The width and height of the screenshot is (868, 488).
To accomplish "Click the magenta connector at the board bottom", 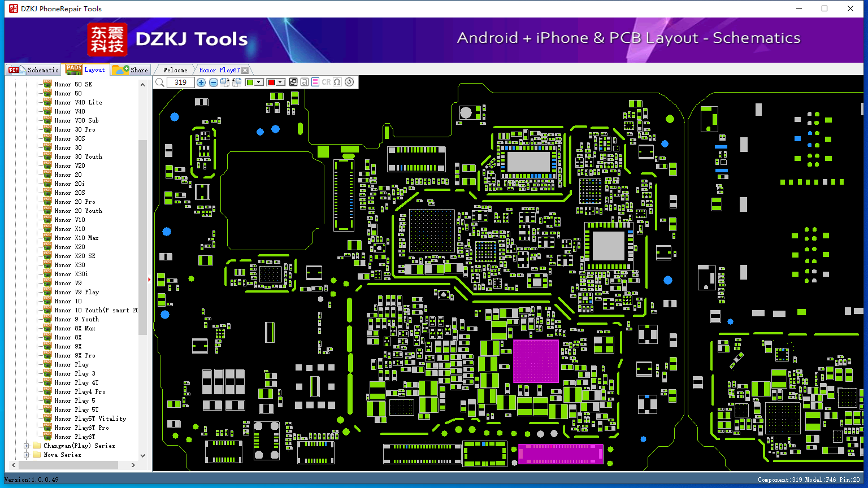I will click(561, 454).
